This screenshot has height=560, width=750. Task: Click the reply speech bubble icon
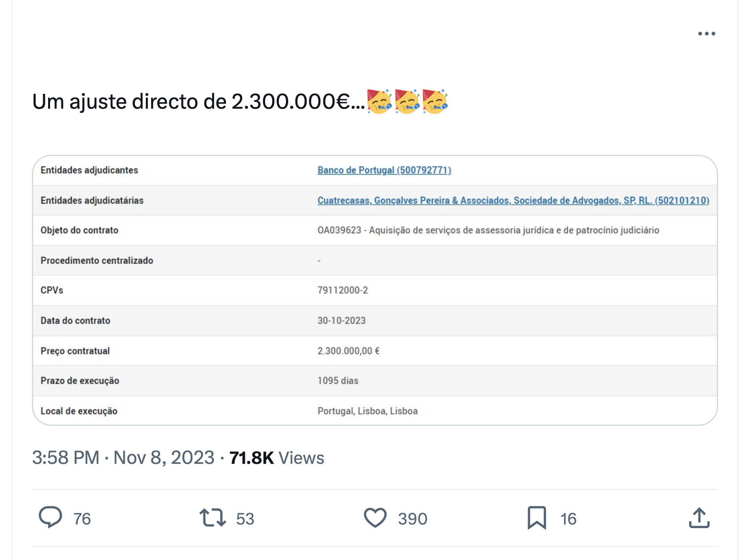[51, 517]
